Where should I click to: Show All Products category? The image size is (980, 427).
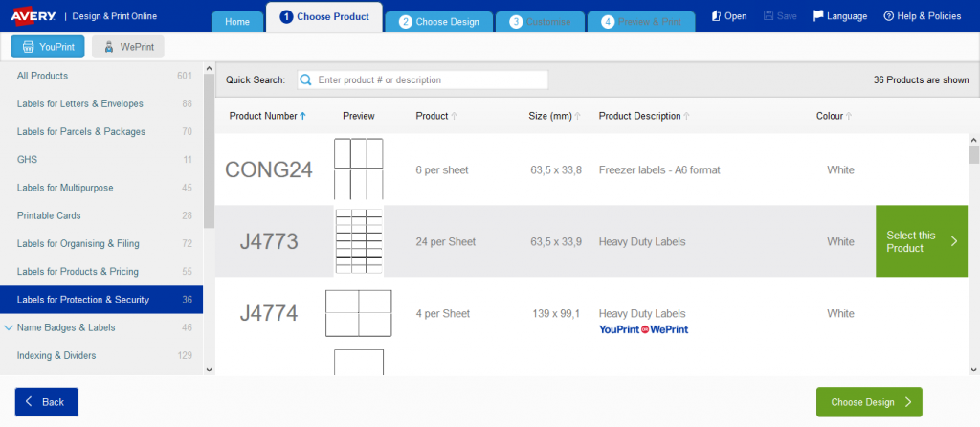pos(101,76)
